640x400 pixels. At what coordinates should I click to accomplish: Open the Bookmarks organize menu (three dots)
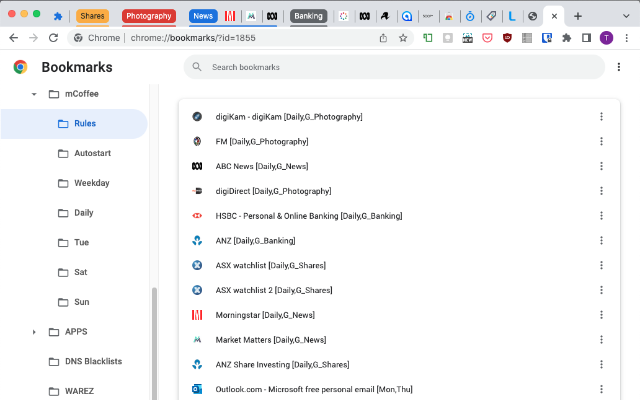coord(620,67)
